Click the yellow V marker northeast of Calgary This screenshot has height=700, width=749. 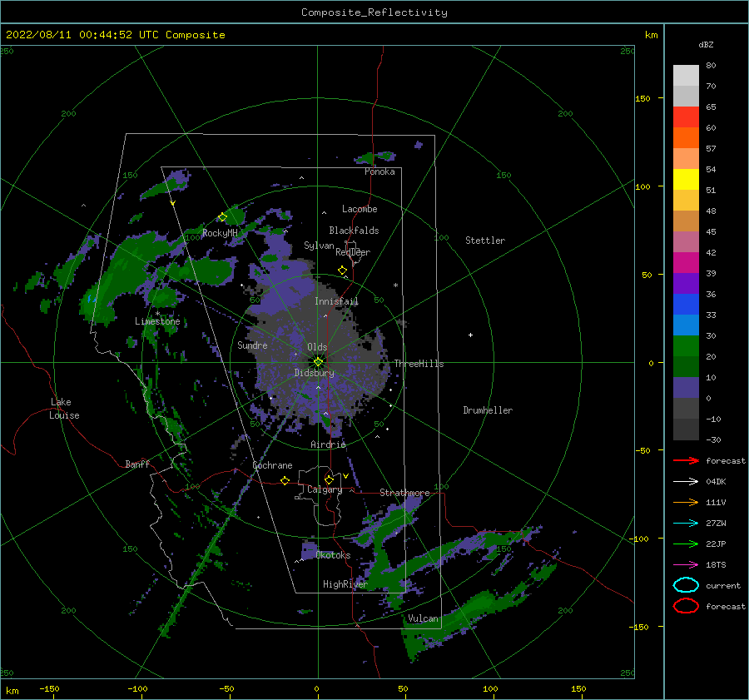pos(345,476)
